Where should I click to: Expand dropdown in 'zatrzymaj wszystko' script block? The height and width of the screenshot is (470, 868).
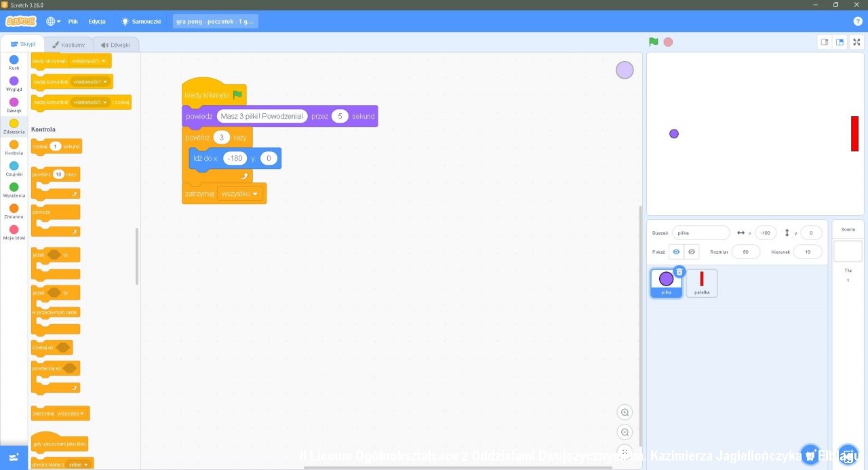[255, 194]
